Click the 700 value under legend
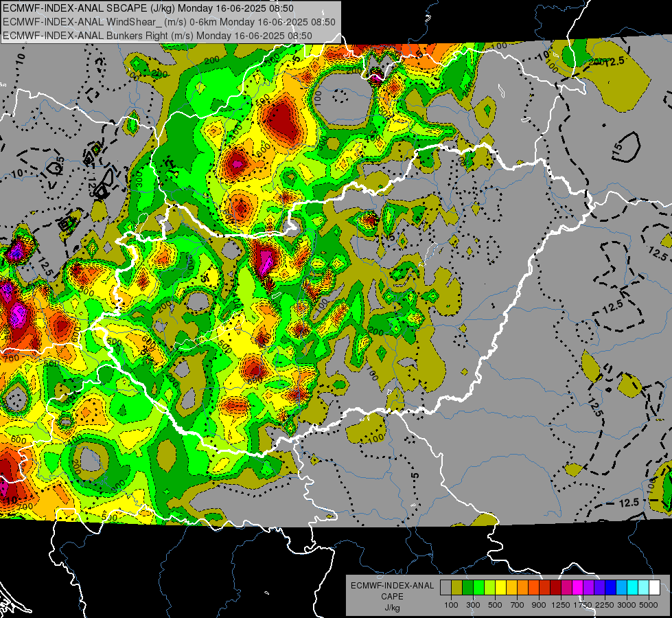This screenshot has height=618, width=672. [x=518, y=605]
